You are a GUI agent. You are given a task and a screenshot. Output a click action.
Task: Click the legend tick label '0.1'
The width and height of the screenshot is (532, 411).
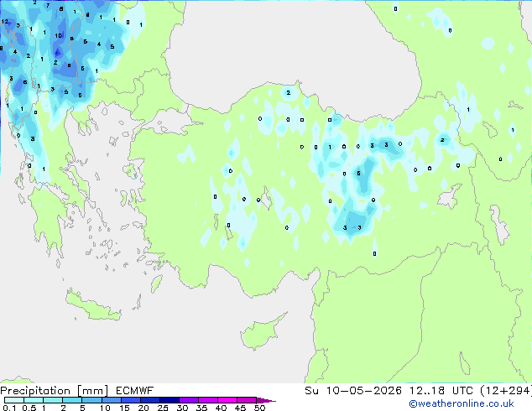tap(9, 408)
